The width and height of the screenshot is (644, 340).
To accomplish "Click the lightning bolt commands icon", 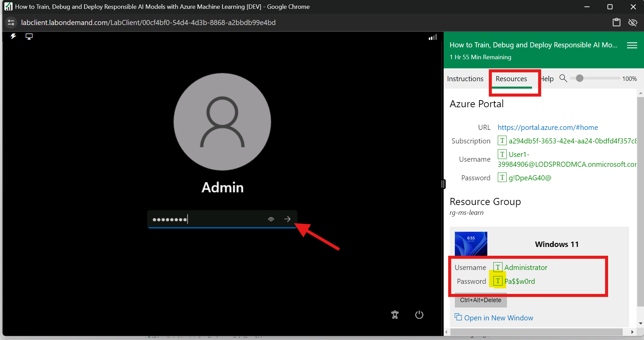I will (13, 36).
